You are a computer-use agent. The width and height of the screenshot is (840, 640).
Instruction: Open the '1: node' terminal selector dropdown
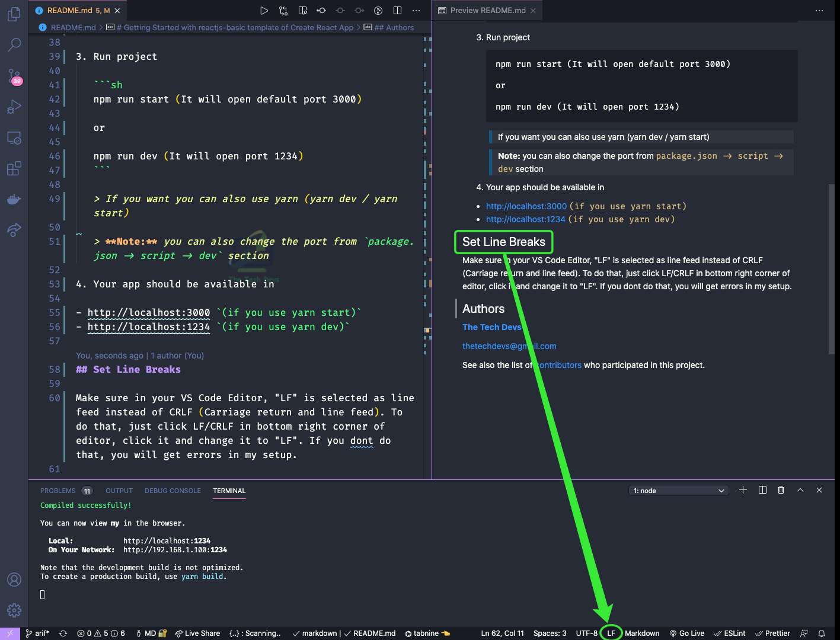(x=678, y=491)
